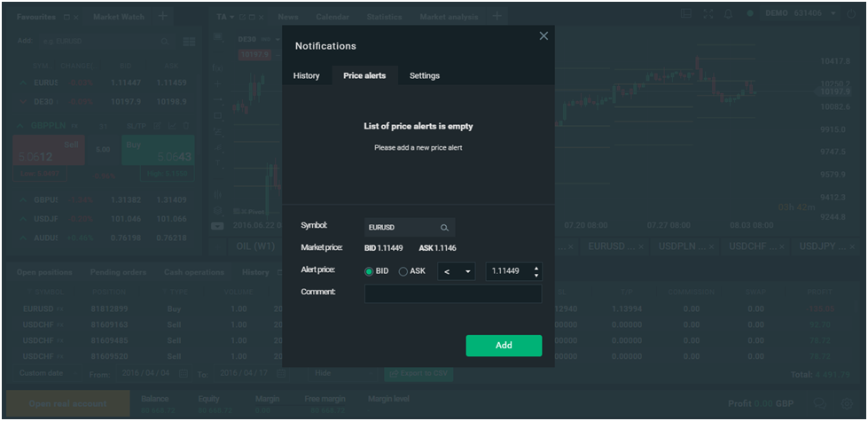The image size is (868, 421).
Task: Click the GBPPLN chart icon
Action: coord(172,126)
